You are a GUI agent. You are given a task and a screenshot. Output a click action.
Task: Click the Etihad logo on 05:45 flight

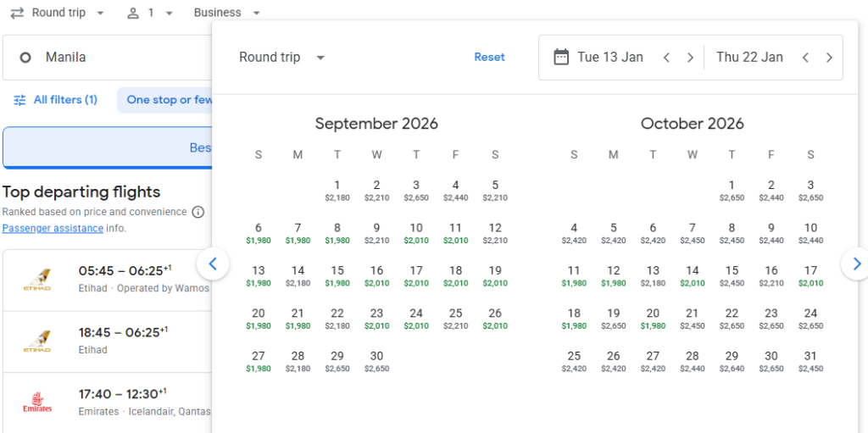point(37,280)
